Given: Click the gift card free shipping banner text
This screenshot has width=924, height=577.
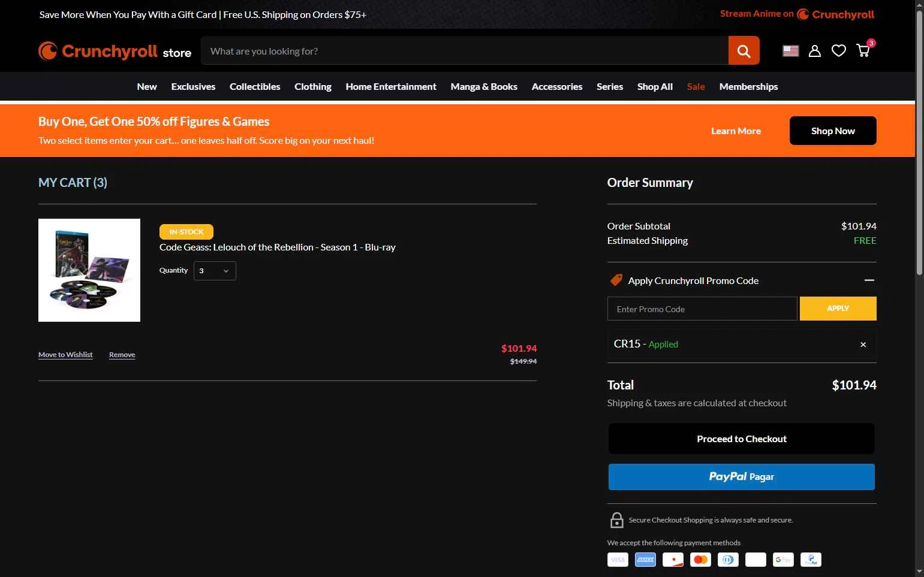Looking at the screenshot, I should point(203,14).
